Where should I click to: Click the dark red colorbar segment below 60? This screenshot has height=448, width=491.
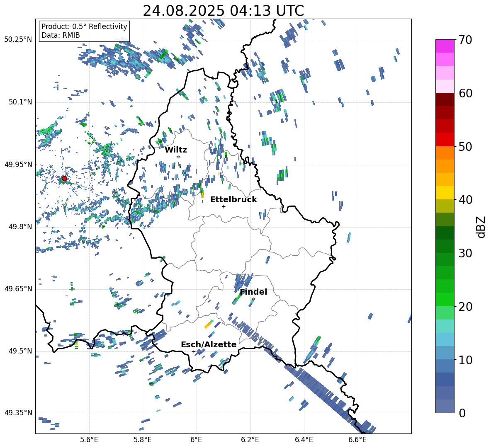pos(445,99)
